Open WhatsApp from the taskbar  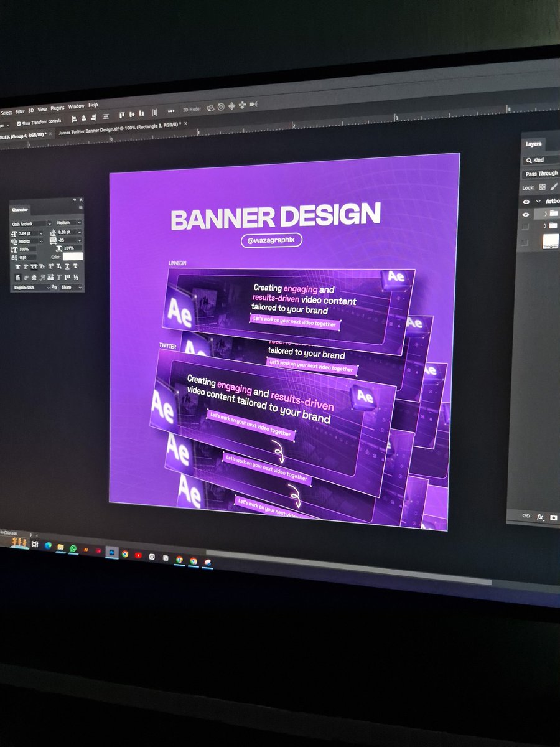click(73, 548)
